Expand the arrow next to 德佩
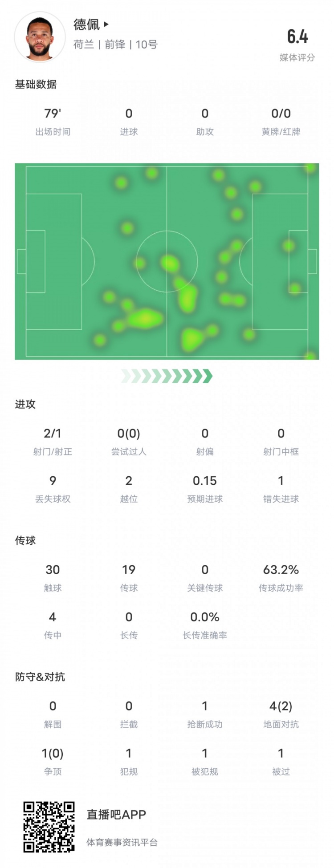Viewport: 334px width, 868px height. tap(106, 24)
